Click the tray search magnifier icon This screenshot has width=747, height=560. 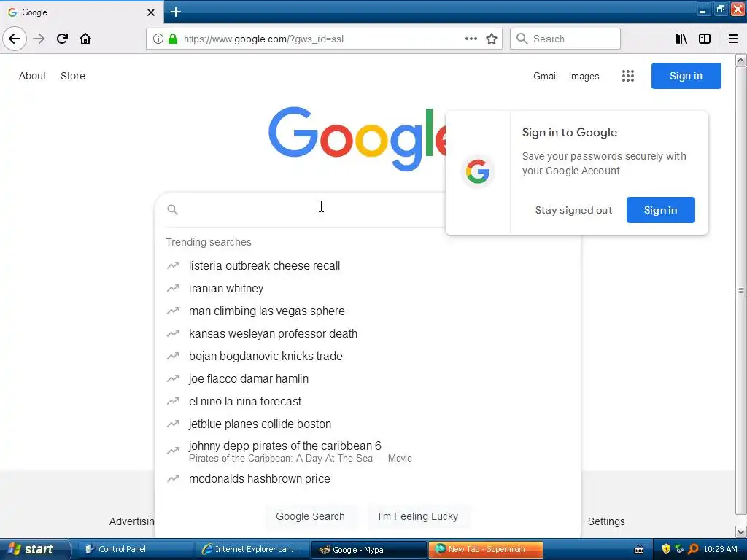point(693,549)
